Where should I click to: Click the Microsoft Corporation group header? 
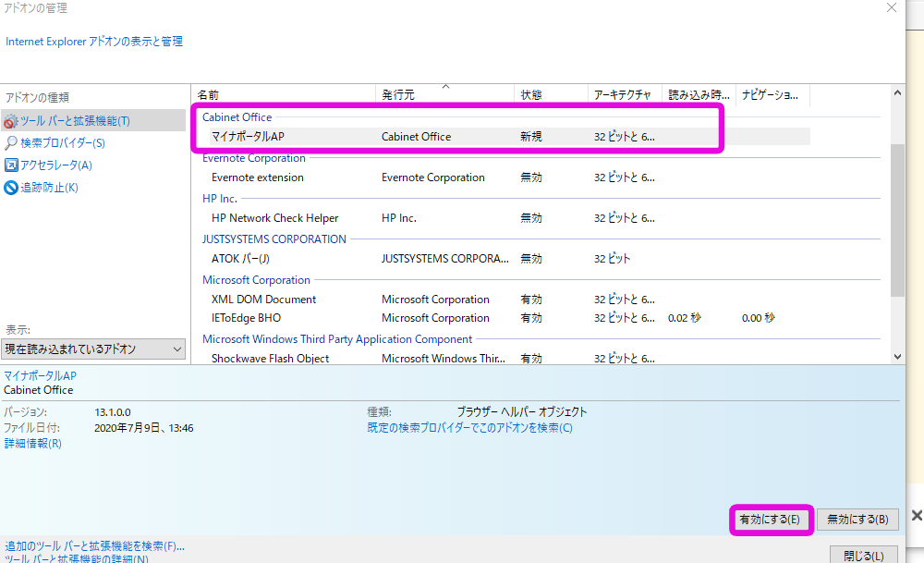click(x=256, y=280)
